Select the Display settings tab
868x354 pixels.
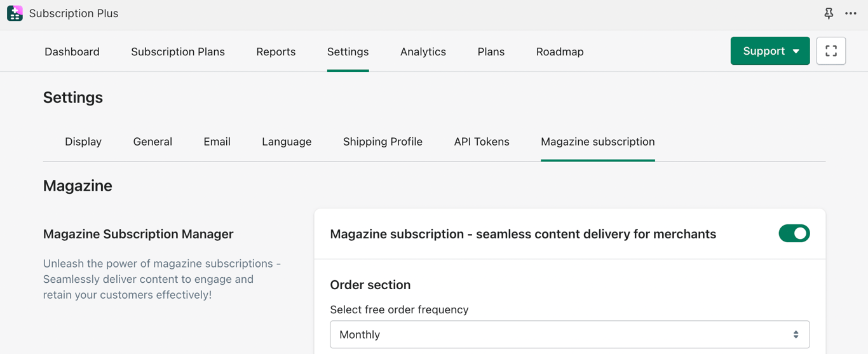[x=83, y=142]
